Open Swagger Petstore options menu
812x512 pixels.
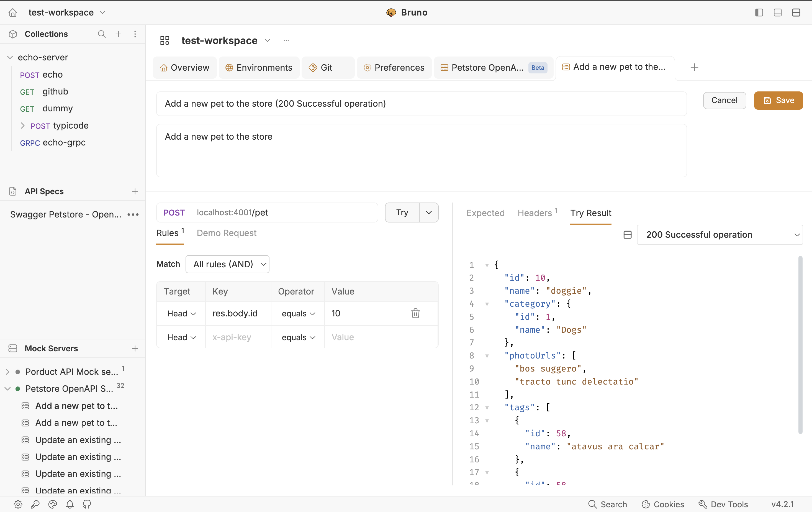tap(133, 214)
